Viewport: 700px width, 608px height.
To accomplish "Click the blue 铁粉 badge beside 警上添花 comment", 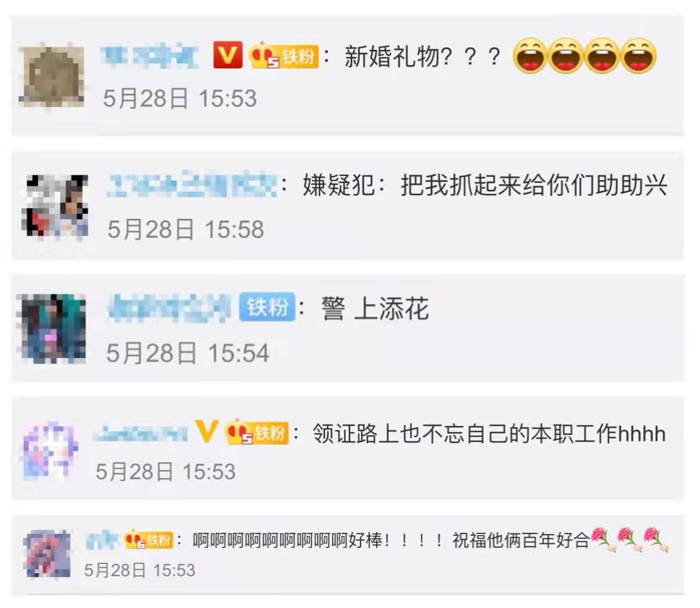I will (x=267, y=307).
